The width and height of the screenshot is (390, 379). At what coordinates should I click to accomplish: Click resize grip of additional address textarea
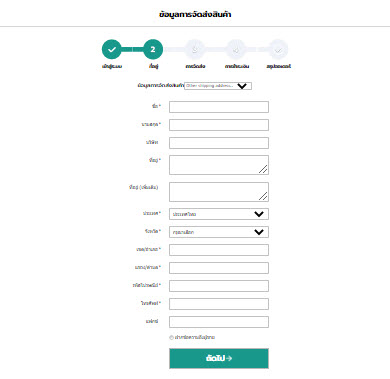pyautogui.click(x=263, y=196)
